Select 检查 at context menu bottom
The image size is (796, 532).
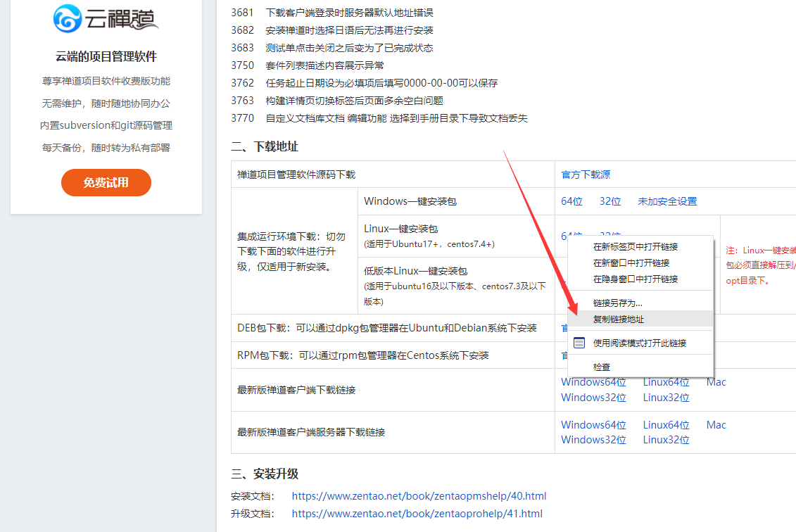click(601, 367)
